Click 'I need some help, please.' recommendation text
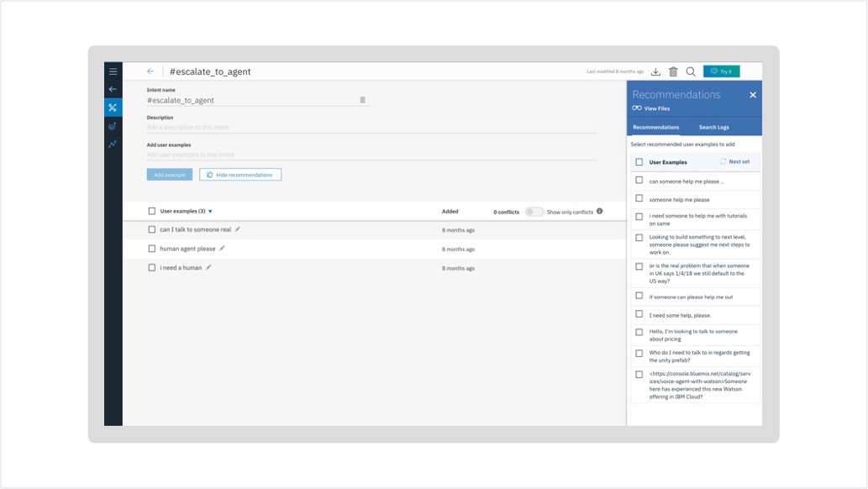 point(680,316)
